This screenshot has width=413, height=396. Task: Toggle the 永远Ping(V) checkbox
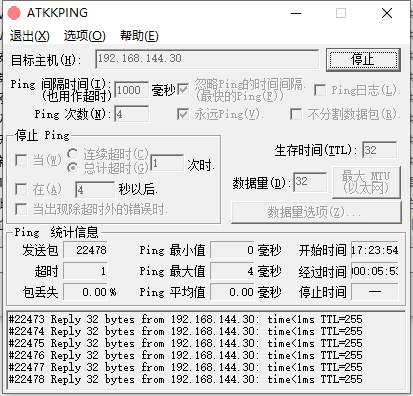pos(183,114)
